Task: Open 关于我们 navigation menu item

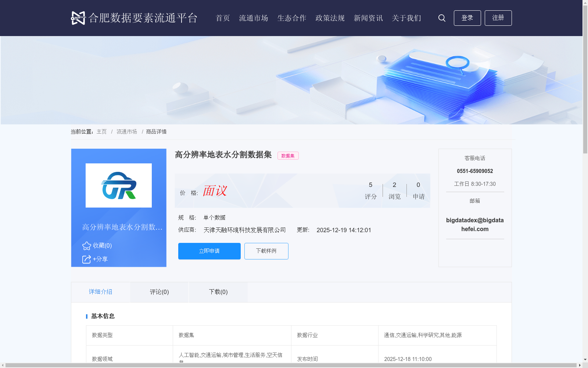Action: click(x=406, y=18)
